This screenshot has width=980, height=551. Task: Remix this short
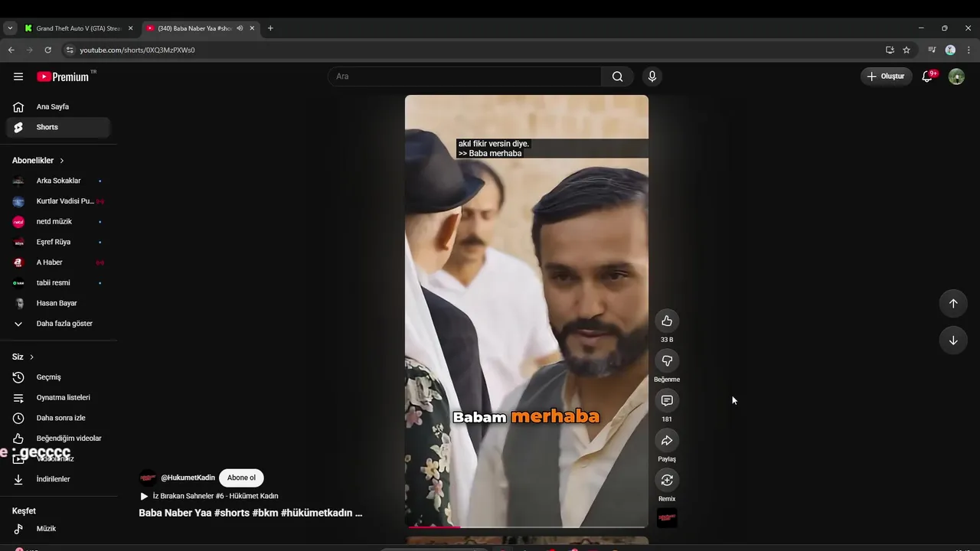point(667,480)
